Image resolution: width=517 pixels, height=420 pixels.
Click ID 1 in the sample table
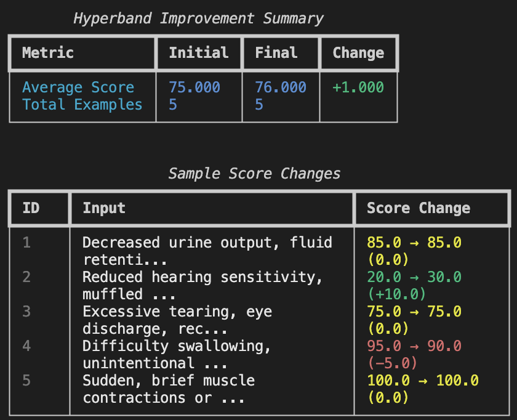[26, 243]
